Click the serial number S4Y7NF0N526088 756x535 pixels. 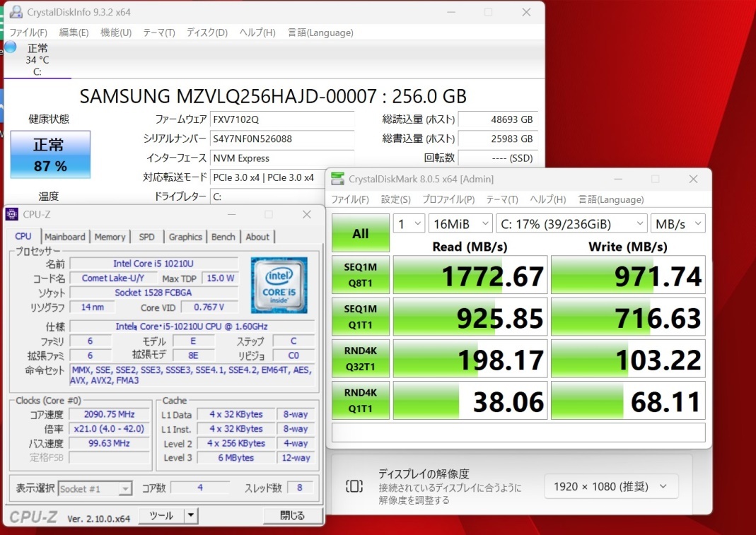click(x=282, y=139)
